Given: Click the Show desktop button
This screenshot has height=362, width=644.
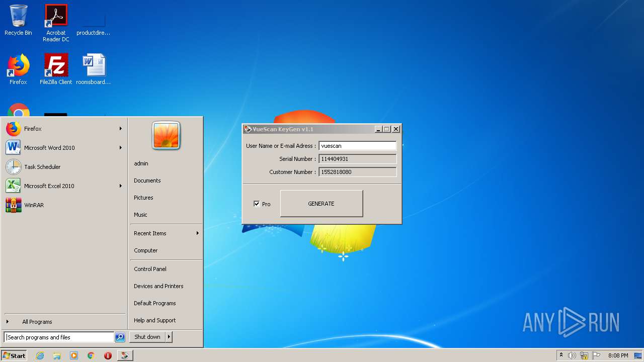Looking at the screenshot, I should pyautogui.click(x=638, y=355).
